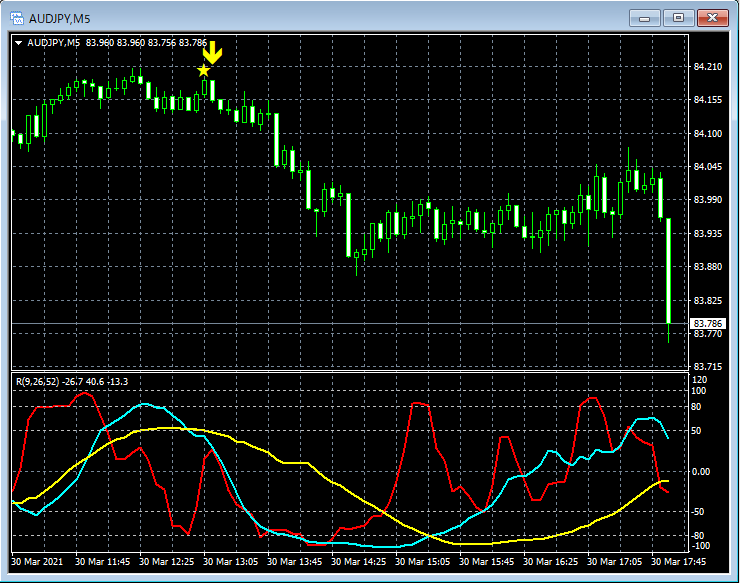Click the 84.100 price scale label

pos(708,134)
